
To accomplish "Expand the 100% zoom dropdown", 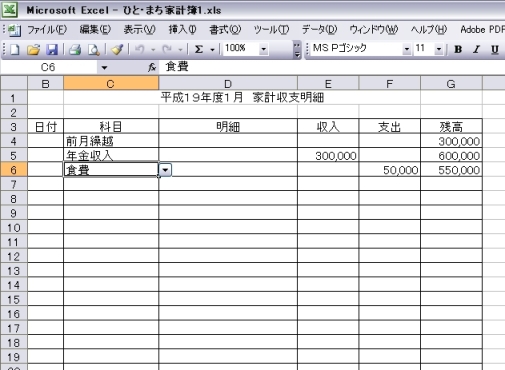I will coord(263,49).
